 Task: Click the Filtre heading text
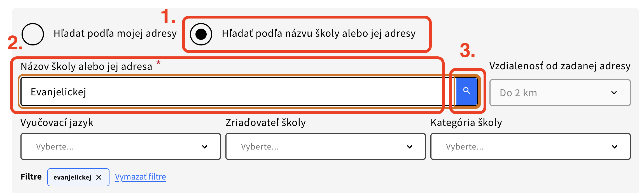[31, 177]
